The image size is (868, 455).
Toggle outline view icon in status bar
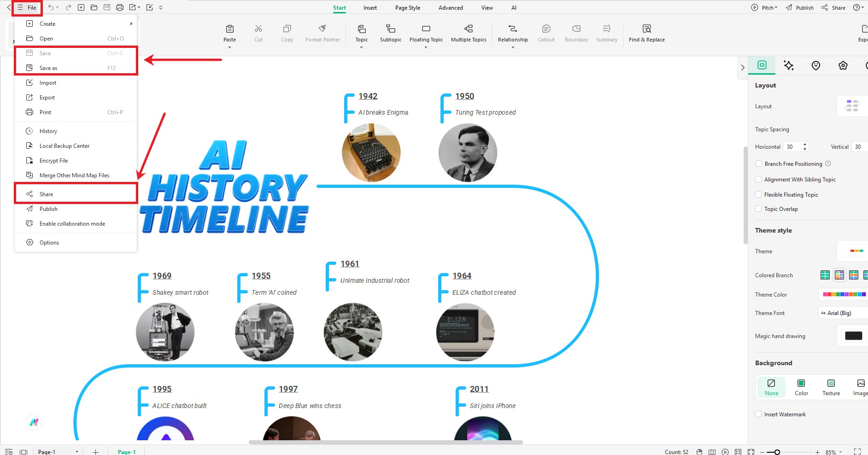(9, 452)
